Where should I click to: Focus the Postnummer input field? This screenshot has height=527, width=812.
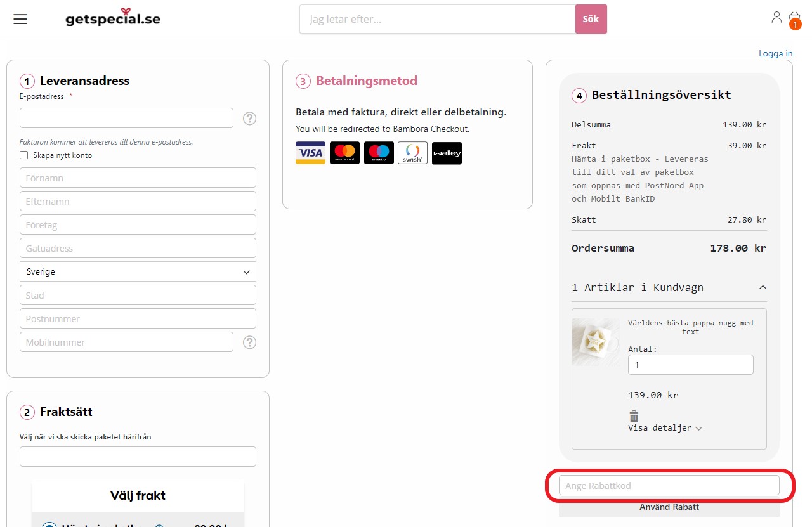click(x=138, y=318)
